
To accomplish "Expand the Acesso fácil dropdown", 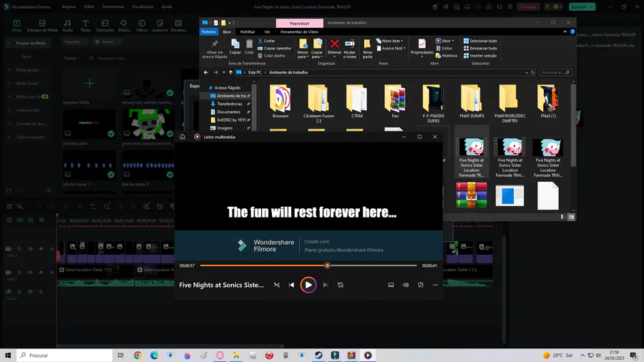I will click(x=391, y=48).
